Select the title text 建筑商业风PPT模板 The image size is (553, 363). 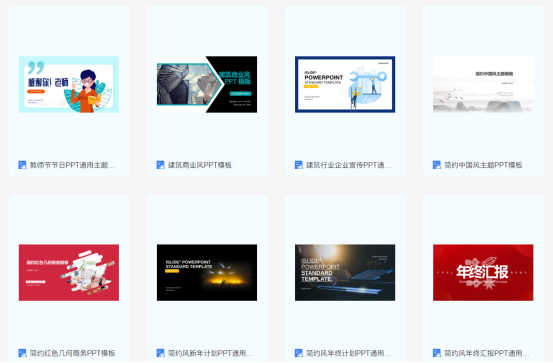(200, 165)
